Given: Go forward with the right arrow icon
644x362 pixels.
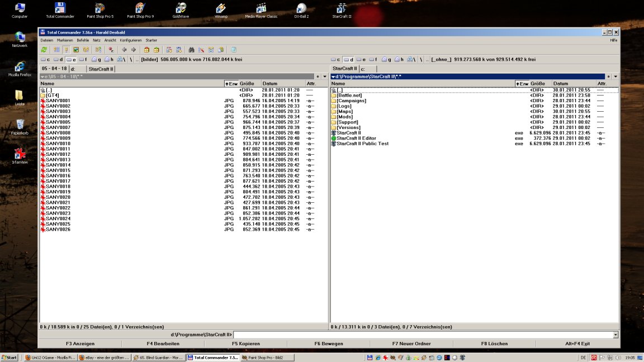Looking at the screenshot, I should click(x=134, y=50).
